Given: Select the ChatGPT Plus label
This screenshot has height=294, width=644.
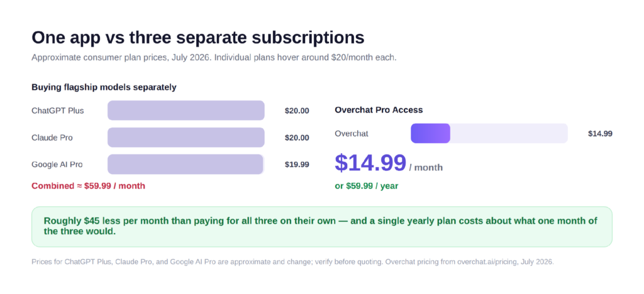Looking at the screenshot, I should pyautogui.click(x=57, y=111).
